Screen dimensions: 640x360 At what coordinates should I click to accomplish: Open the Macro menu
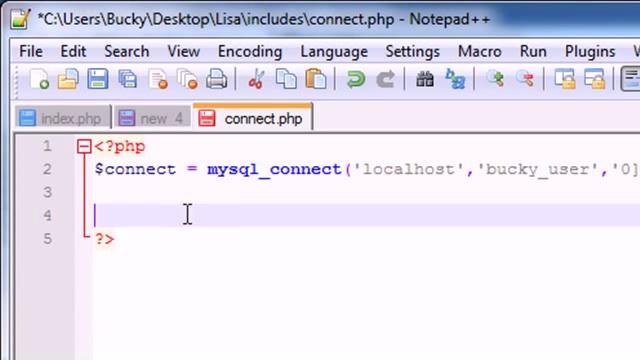pos(480,51)
